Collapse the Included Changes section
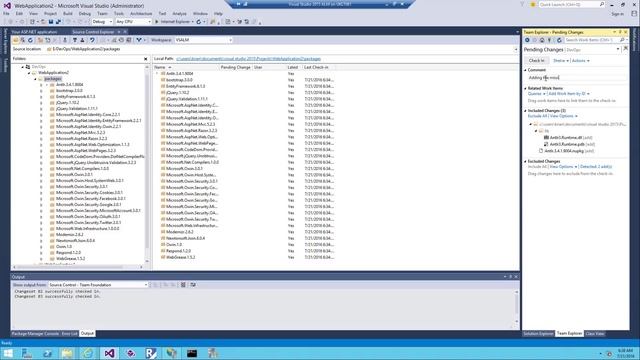The width and height of the screenshot is (640, 360). [526, 111]
